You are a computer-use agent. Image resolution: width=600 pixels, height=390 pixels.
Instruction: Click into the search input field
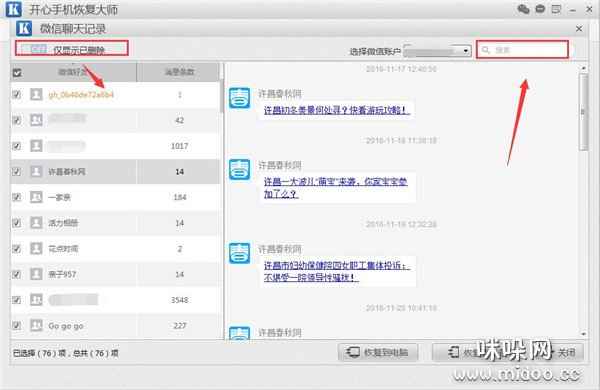click(522, 50)
